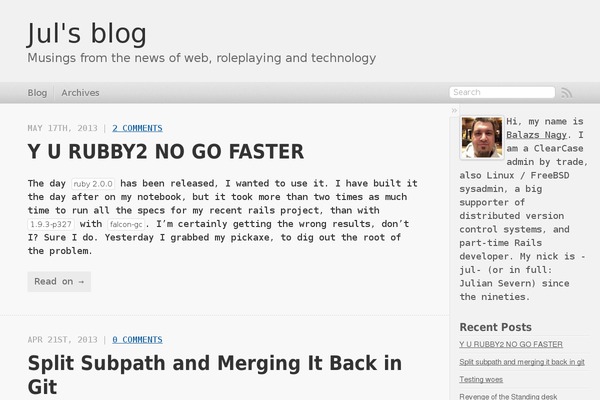The height and width of the screenshot is (400, 600).
Task: Open the RSS feed icon
Action: (x=566, y=93)
